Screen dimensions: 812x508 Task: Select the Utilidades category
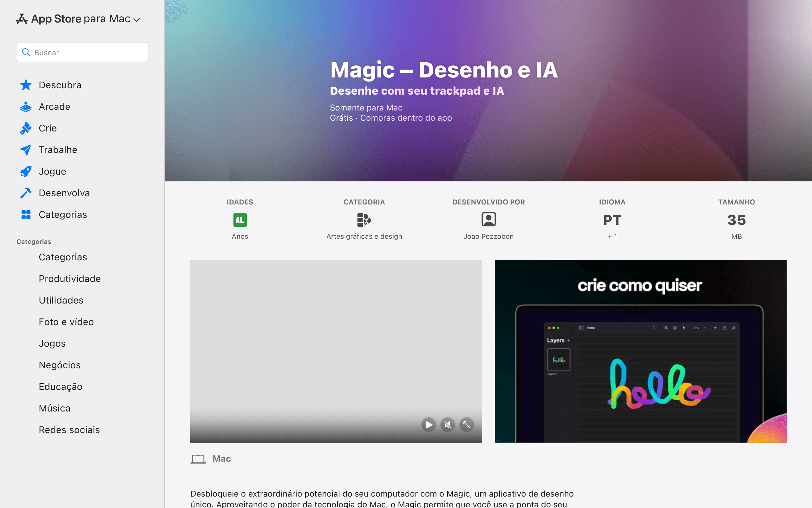[61, 300]
